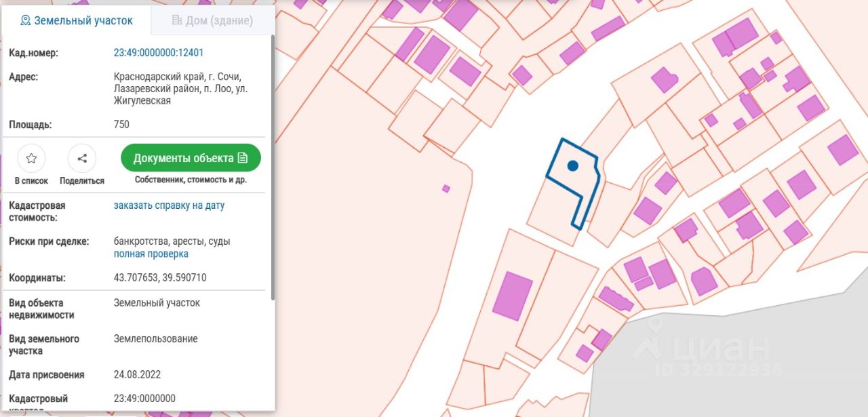Open cadastral number 23:49:0000000:12401 link
The width and height of the screenshot is (868, 417).
[159, 53]
